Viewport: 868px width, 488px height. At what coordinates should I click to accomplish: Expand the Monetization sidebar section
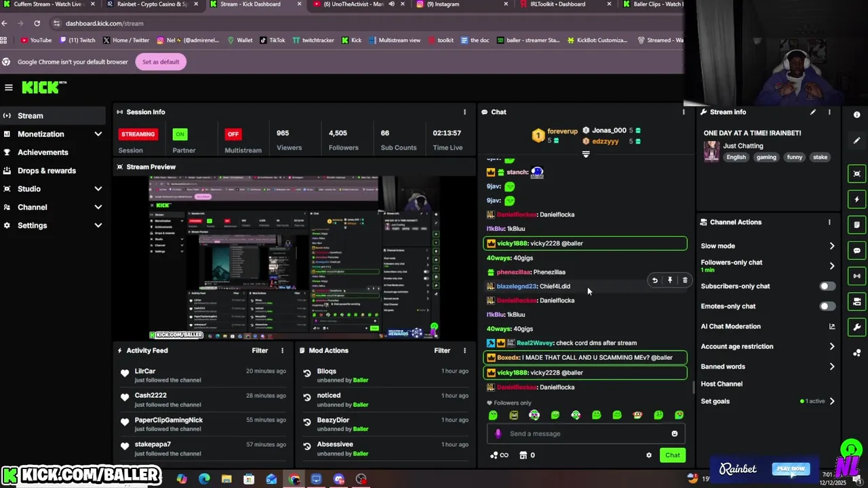(x=54, y=134)
